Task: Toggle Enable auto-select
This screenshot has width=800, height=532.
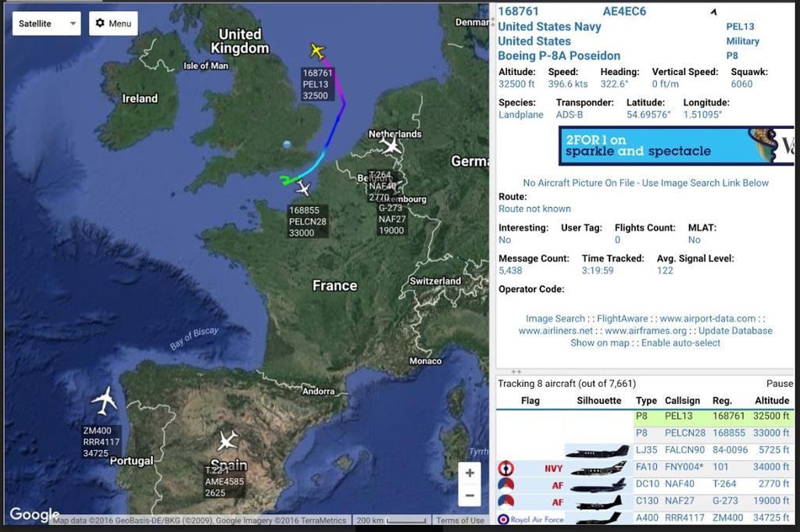Action: (680, 342)
